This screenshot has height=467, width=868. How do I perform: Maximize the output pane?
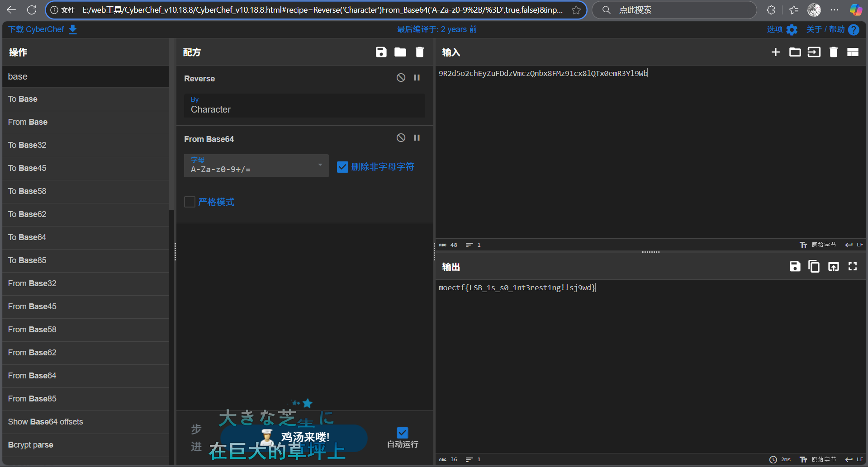[x=852, y=266]
